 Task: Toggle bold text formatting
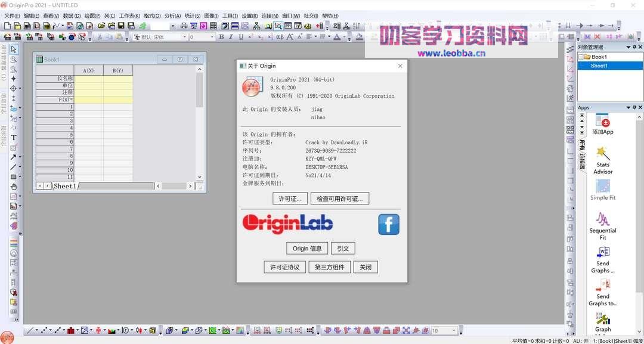click(221, 36)
